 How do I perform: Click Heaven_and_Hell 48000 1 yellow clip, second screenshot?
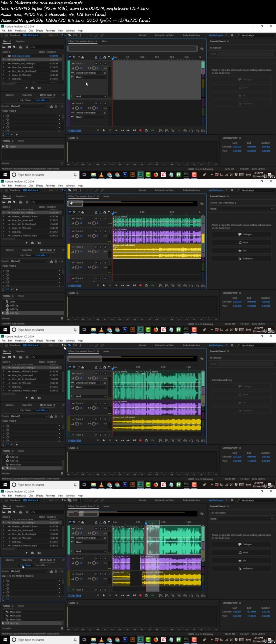click(157, 252)
